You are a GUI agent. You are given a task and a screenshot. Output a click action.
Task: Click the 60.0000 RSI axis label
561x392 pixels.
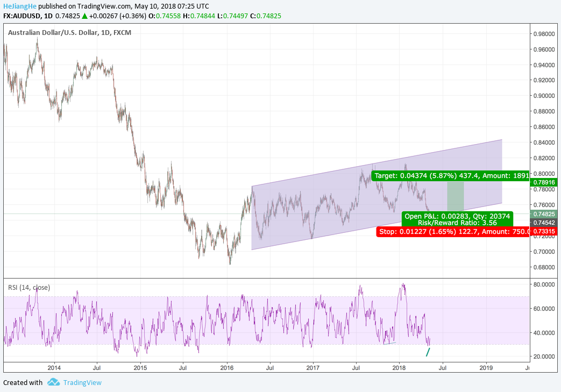544,309
